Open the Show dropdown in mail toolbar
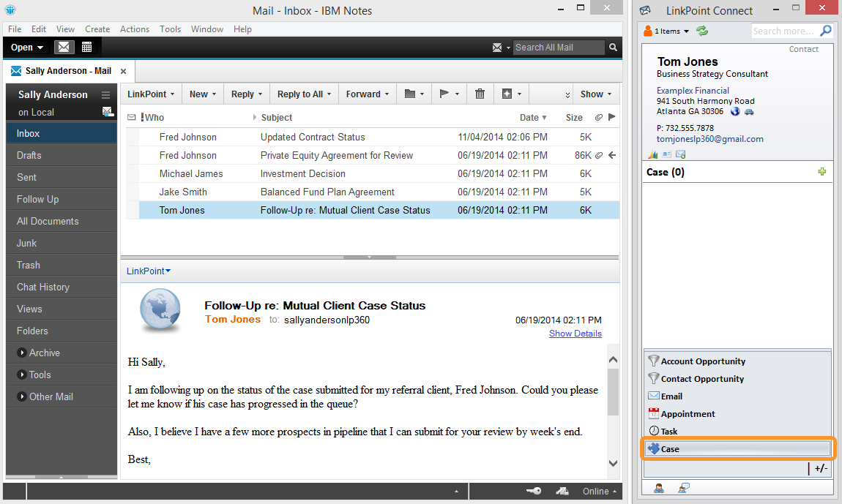 pyautogui.click(x=596, y=94)
